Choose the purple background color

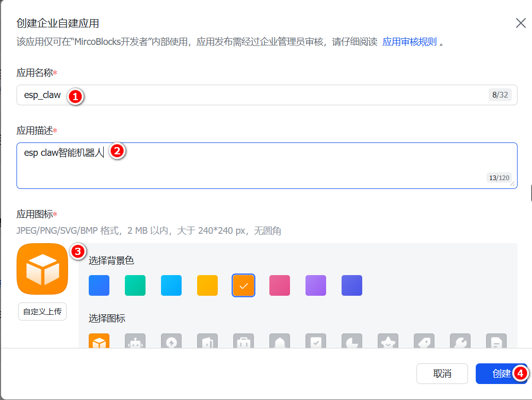[316, 285]
